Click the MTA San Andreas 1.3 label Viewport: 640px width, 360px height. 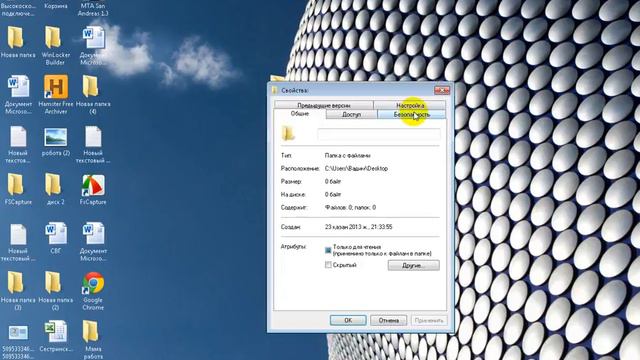(93, 9)
